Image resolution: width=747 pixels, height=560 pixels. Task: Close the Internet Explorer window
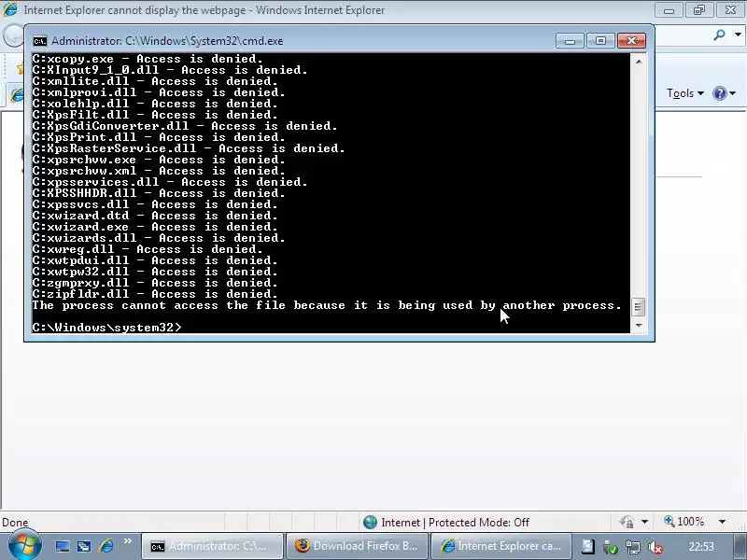731,10
